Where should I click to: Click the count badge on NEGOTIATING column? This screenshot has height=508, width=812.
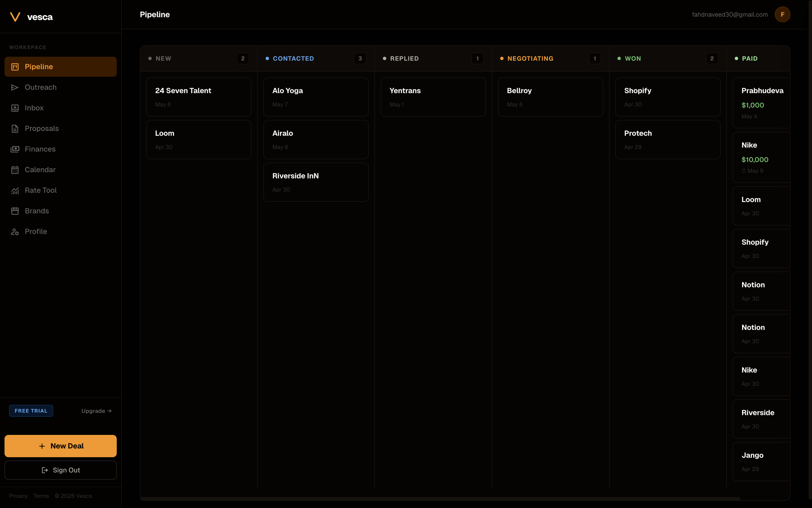pyautogui.click(x=595, y=58)
